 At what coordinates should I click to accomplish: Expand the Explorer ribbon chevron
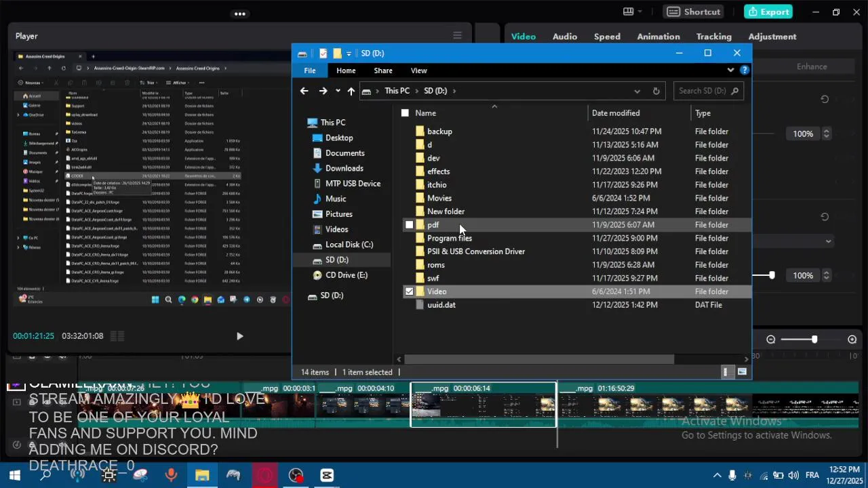point(730,70)
